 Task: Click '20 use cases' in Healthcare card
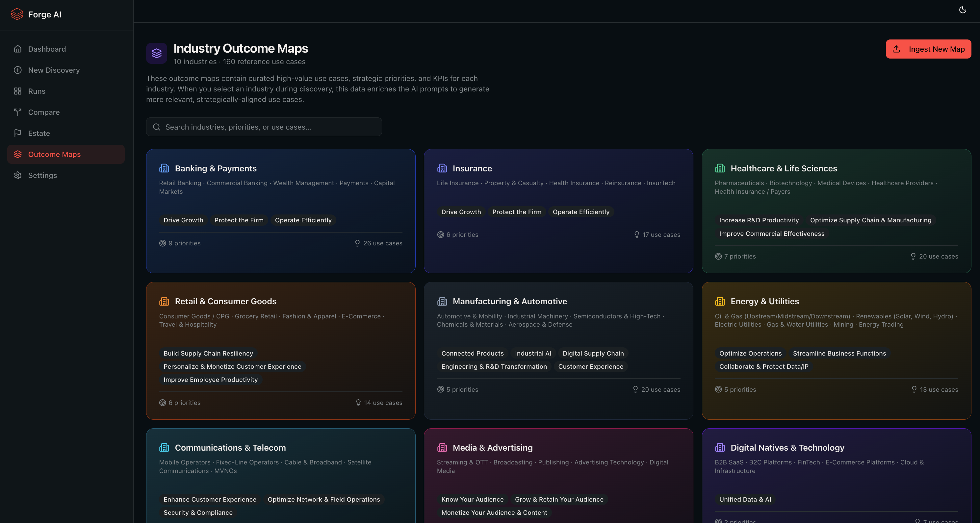tap(934, 256)
